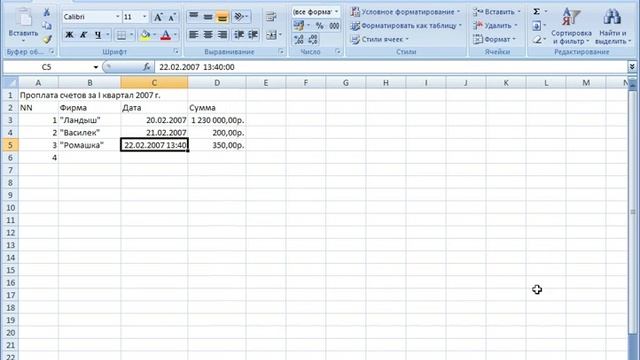Select cell with "Ландыш"
This screenshot has height=360, width=640.
89,120
